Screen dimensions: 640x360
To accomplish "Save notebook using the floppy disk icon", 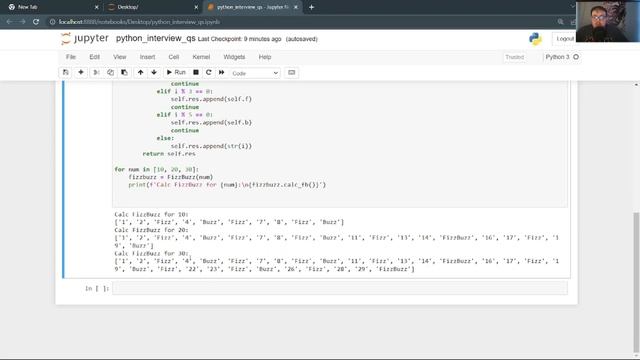I will click(65, 73).
